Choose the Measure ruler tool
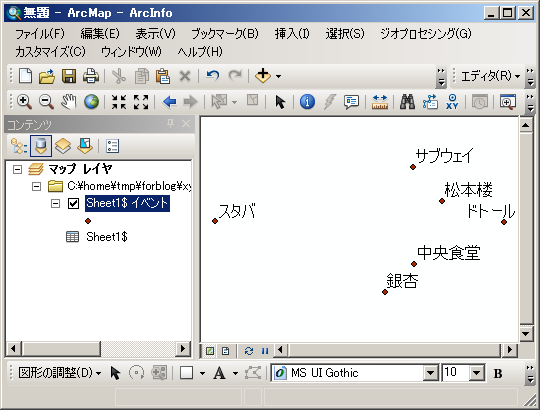This screenshot has height=410, width=540. click(x=380, y=102)
